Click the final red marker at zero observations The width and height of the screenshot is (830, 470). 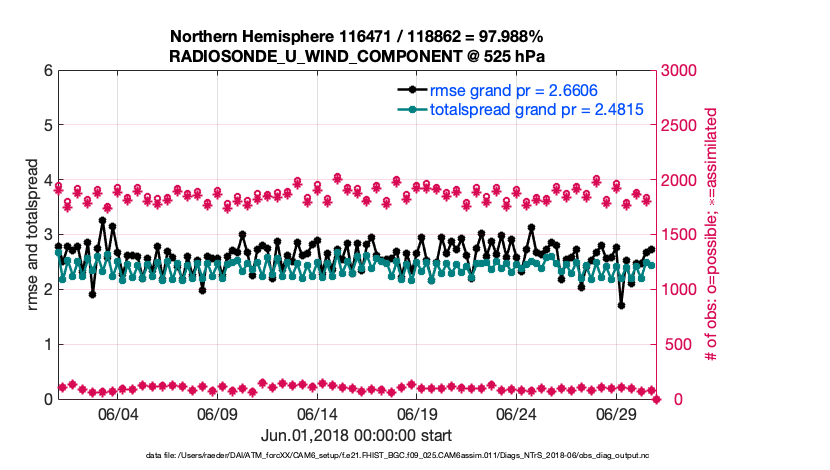pos(656,399)
